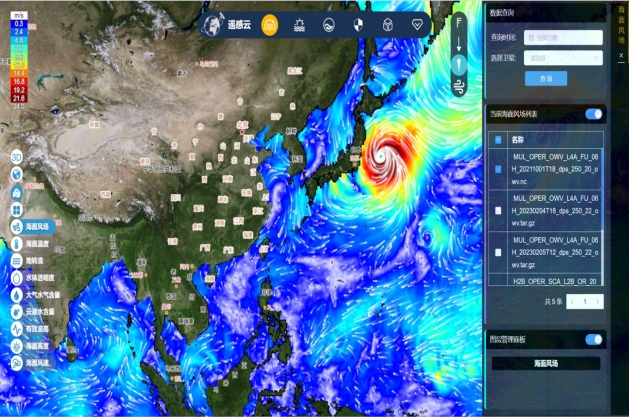Image resolution: width=629 pixels, height=417 pixels.
Task: Select the down arrow wind display mode
Action: [458, 42]
